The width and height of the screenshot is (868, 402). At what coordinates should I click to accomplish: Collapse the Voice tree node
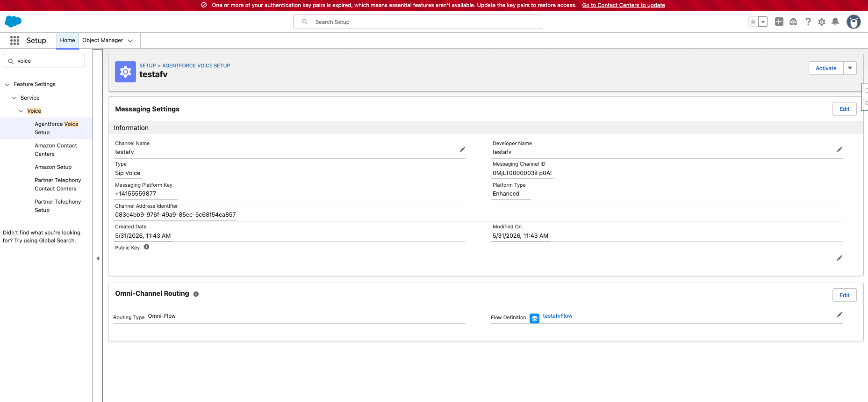pos(21,111)
